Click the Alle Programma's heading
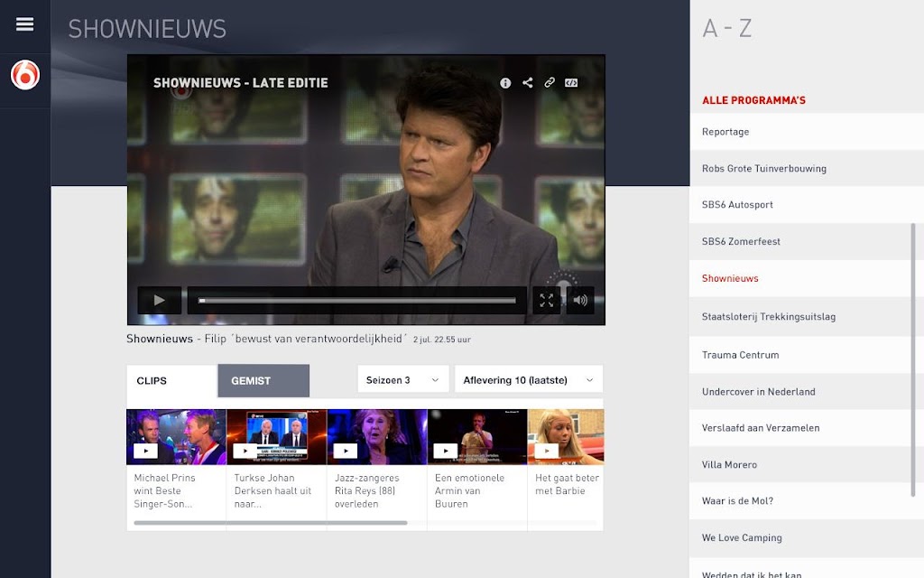 [x=753, y=100]
